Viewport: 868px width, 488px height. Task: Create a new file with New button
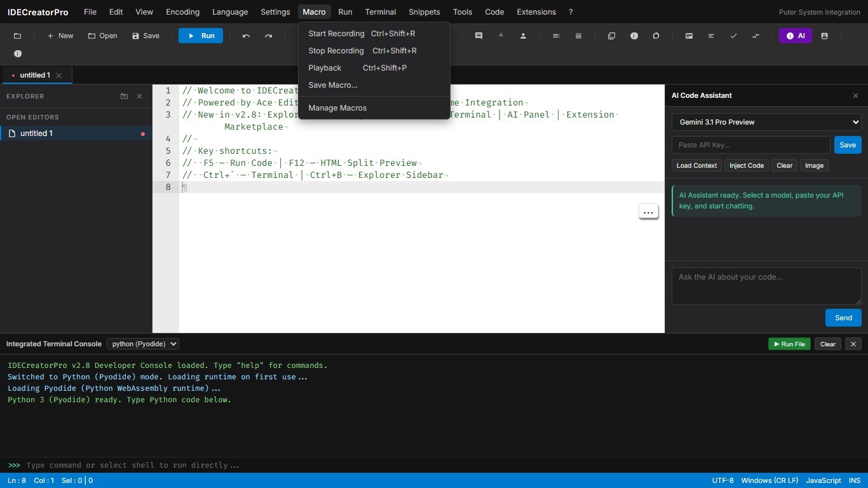(60, 36)
